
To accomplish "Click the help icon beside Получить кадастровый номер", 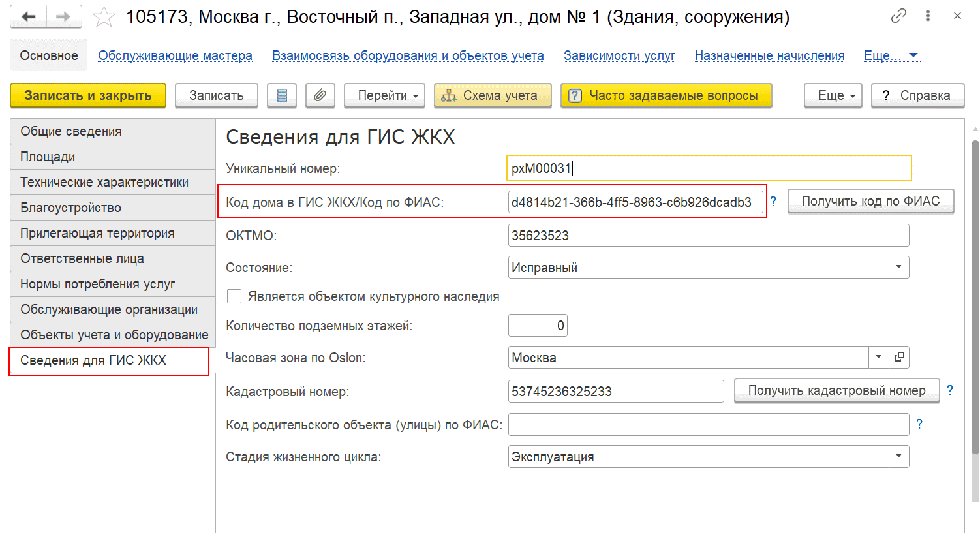I will (950, 390).
